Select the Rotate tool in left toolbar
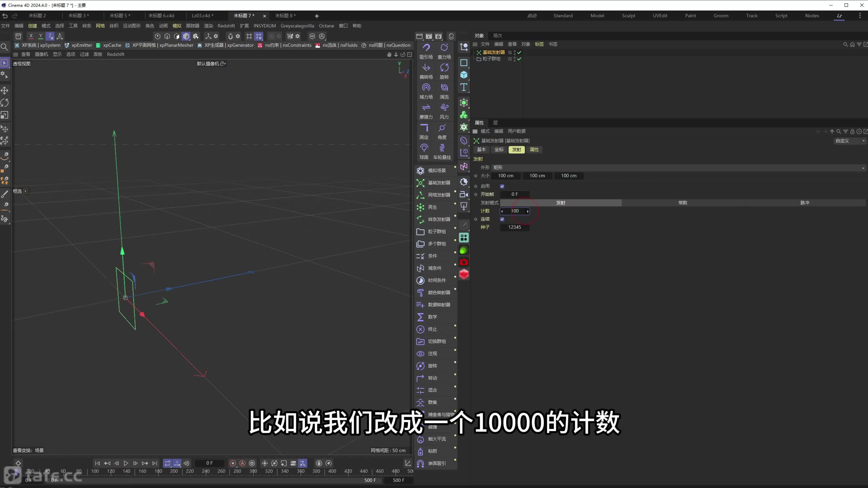Viewport: 868px width, 488px height. [x=5, y=103]
